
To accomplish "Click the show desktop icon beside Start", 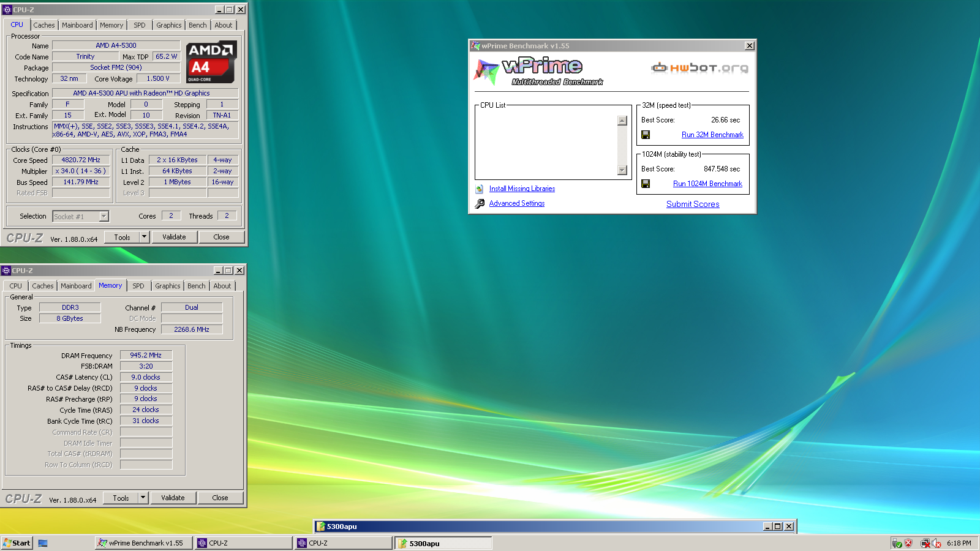I will point(43,543).
